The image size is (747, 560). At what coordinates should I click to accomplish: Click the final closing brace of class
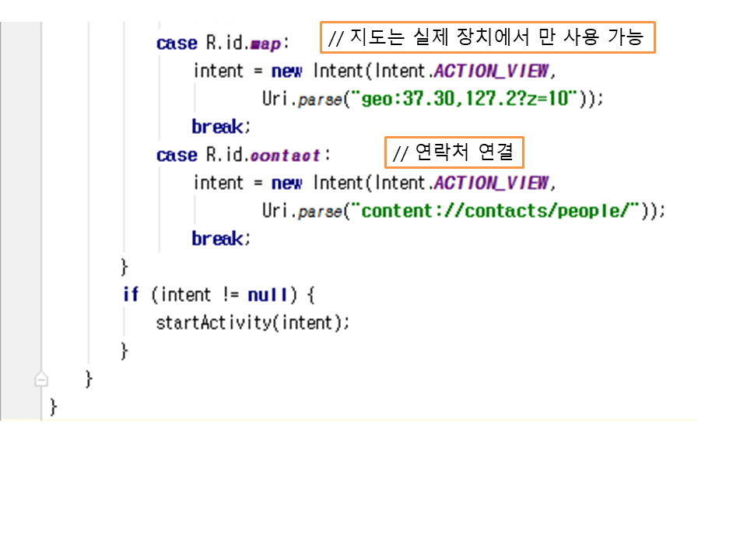[54, 407]
